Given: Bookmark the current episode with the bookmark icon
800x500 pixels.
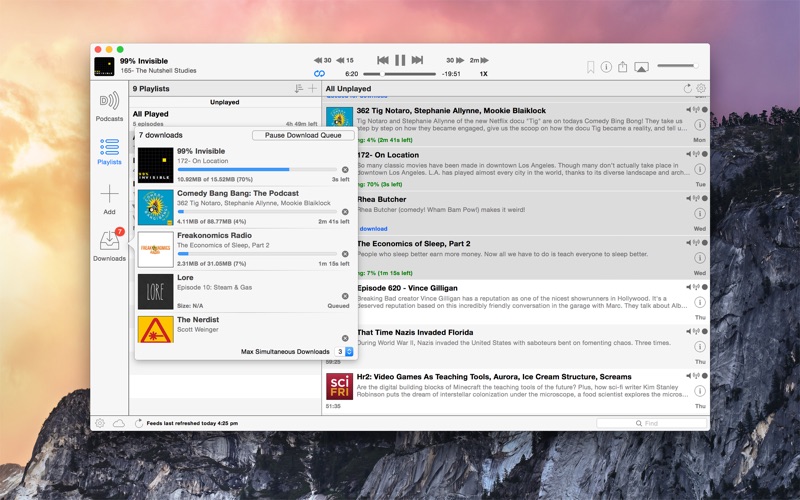Looking at the screenshot, I should pyautogui.click(x=590, y=67).
